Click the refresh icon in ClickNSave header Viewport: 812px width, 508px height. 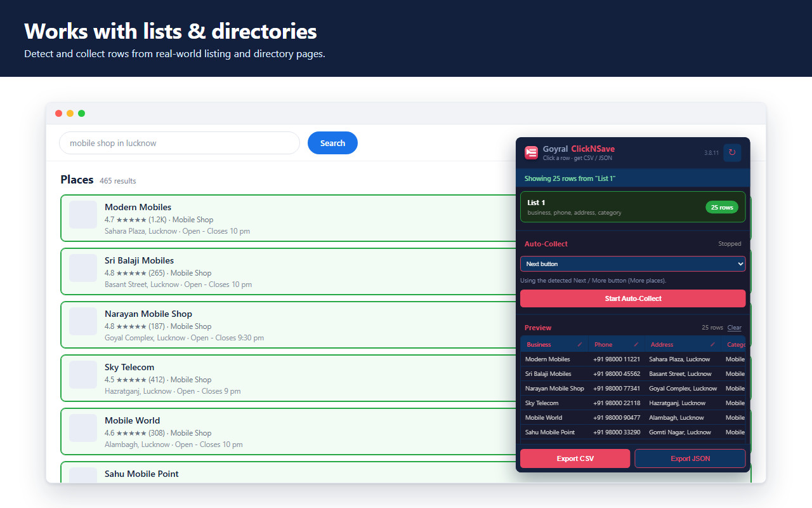732,152
